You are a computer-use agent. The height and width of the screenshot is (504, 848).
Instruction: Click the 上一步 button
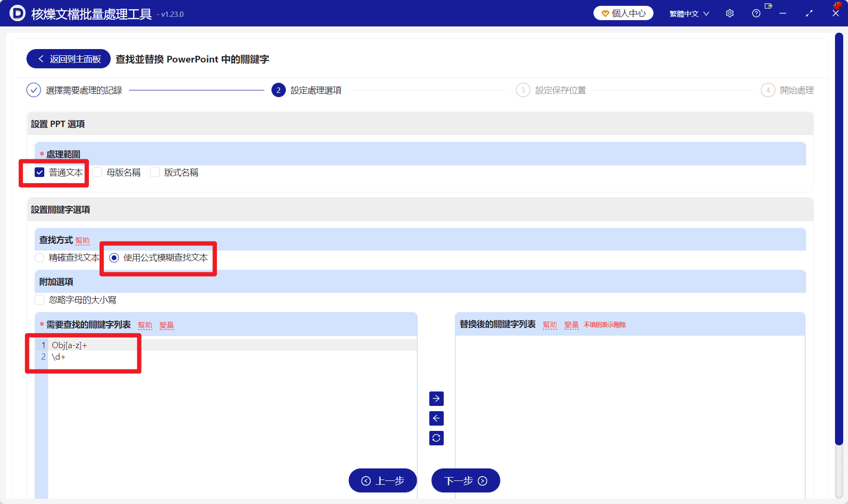pyautogui.click(x=383, y=480)
